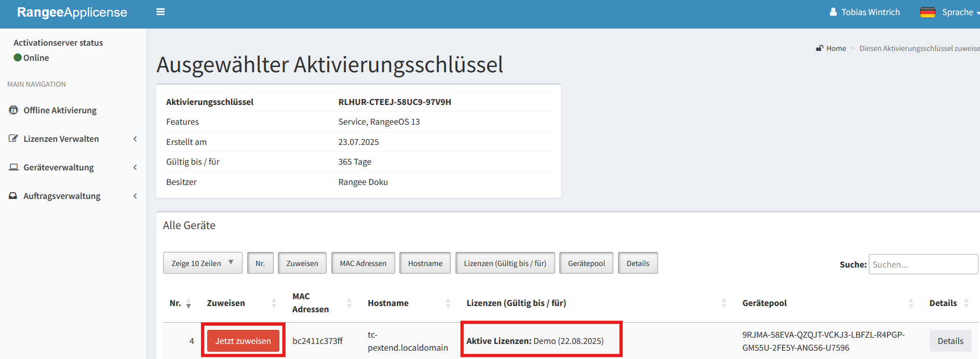Toggle MAC Adressen column visibility
This screenshot has width=980, height=359.
point(363,263)
